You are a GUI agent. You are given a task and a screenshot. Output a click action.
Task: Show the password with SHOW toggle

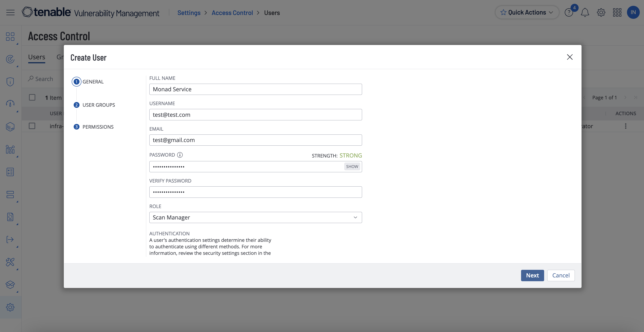point(352,167)
